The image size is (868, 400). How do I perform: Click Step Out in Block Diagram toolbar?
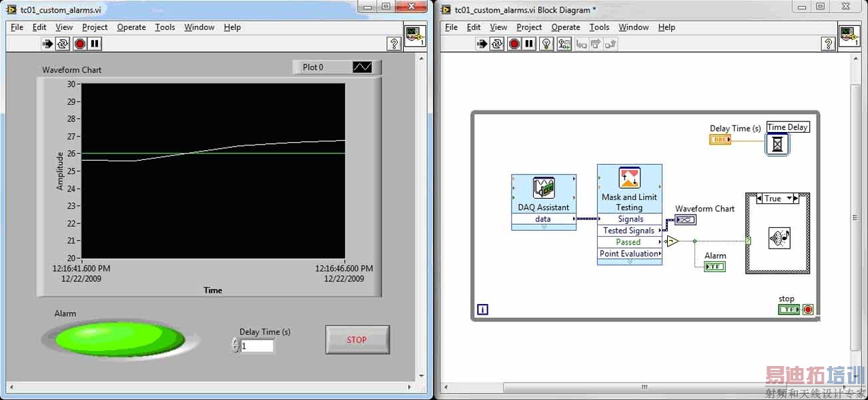pos(611,44)
